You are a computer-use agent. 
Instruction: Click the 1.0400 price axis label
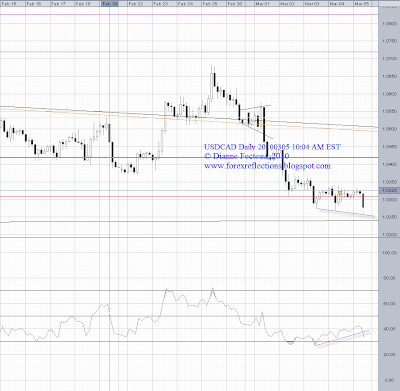[x=390, y=164]
